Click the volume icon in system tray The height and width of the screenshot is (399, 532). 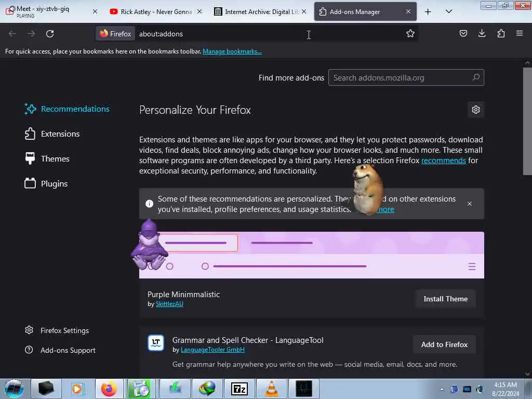click(480, 389)
